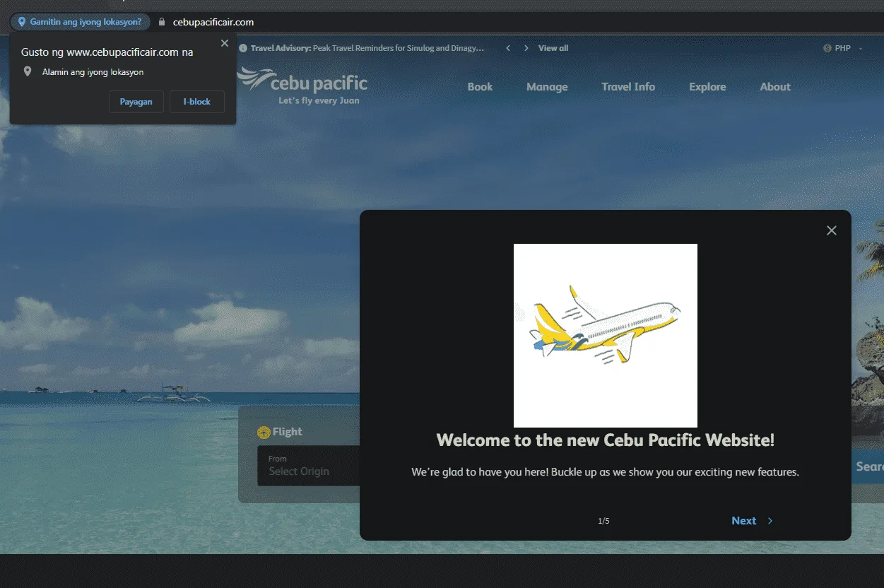Click the airplane illustration in dialog
Screen dimensions: 884x588
606,336
